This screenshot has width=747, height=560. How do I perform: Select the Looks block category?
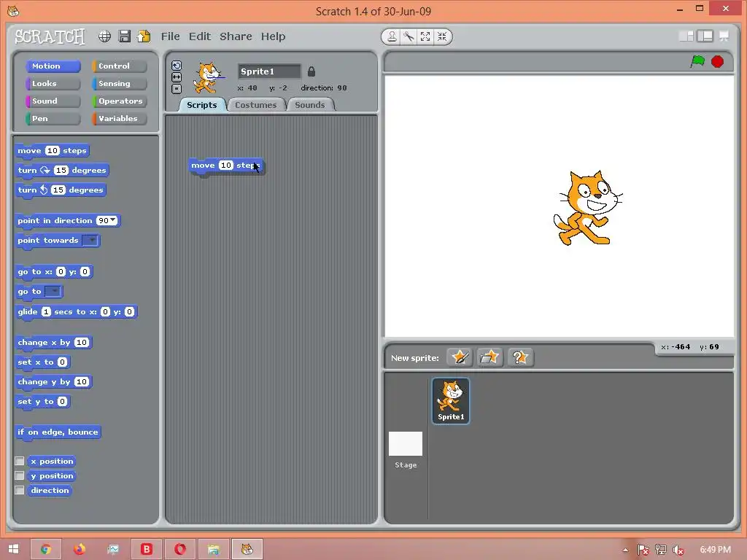(x=53, y=84)
